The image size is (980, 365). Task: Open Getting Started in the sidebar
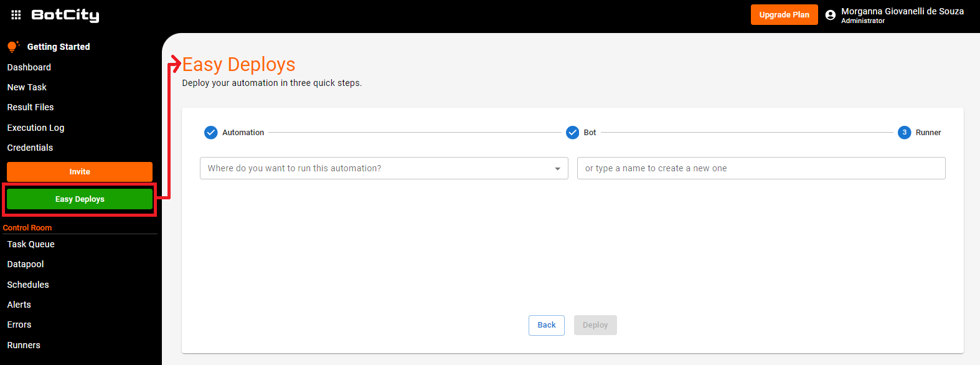pyautogui.click(x=59, y=47)
